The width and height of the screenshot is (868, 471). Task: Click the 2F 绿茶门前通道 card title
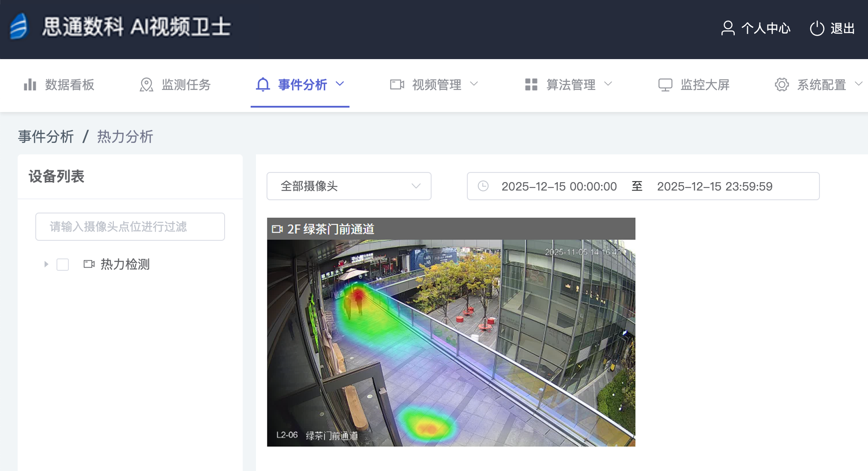pos(331,229)
